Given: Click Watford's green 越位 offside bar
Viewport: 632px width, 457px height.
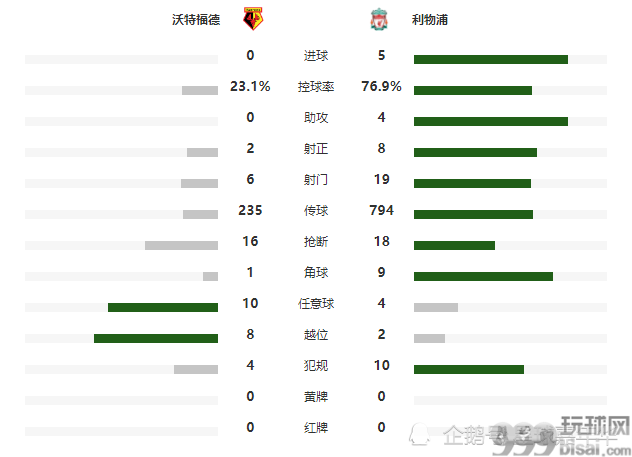Looking at the screenshot, I should [156, 338].
